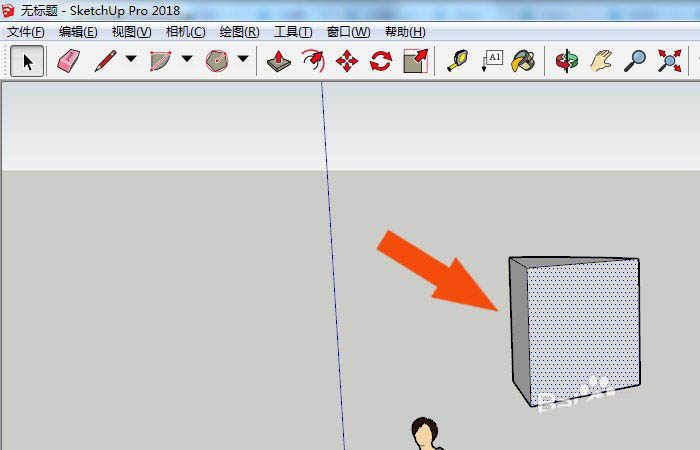
Task: Click the Zoom Extents tool
Action: (669, 61)
